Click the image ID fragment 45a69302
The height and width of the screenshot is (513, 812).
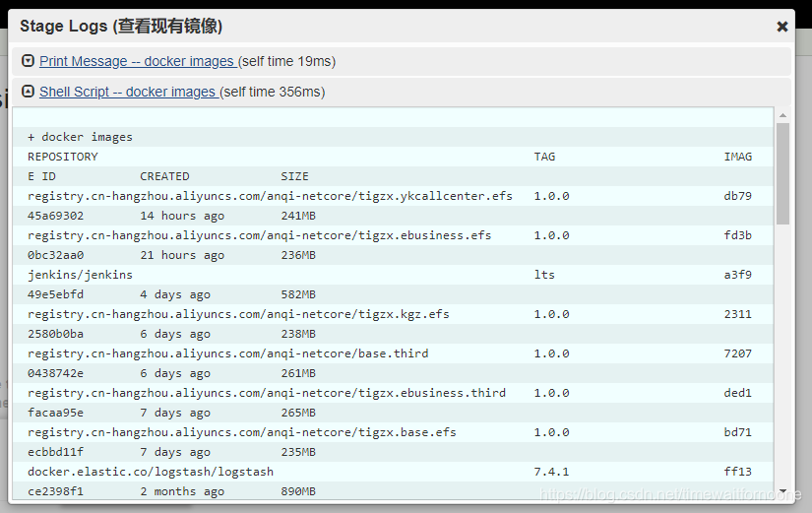tap(55, 216)
